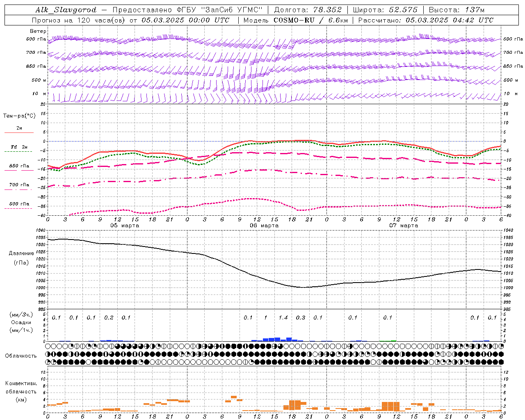The image size is (525, 420).
Task: Click the date label 05 марта
Action: pyautogui.click(x=125, y=226)
